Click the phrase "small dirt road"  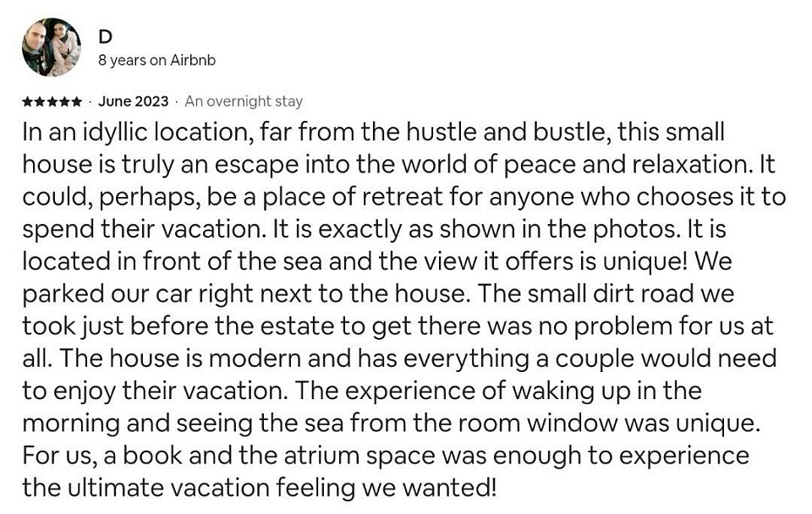click(x=609, y=293)
